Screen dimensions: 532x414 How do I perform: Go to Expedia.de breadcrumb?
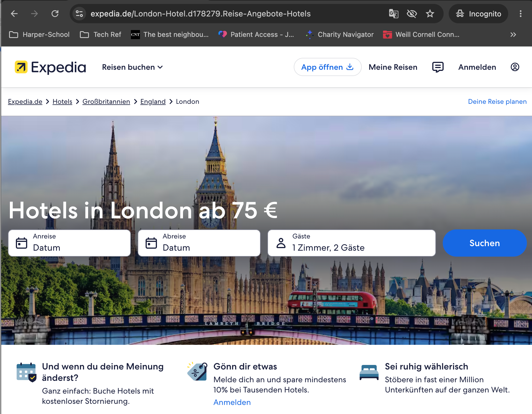[25, 102]
